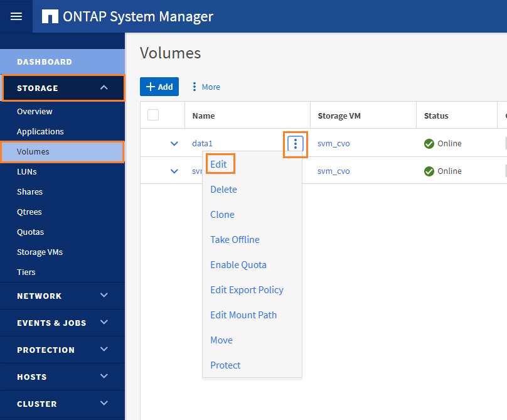Click ONTAP System Manager title text
Image resolution: width=507 pixels, height=420 pixels.
click(138, 16)
